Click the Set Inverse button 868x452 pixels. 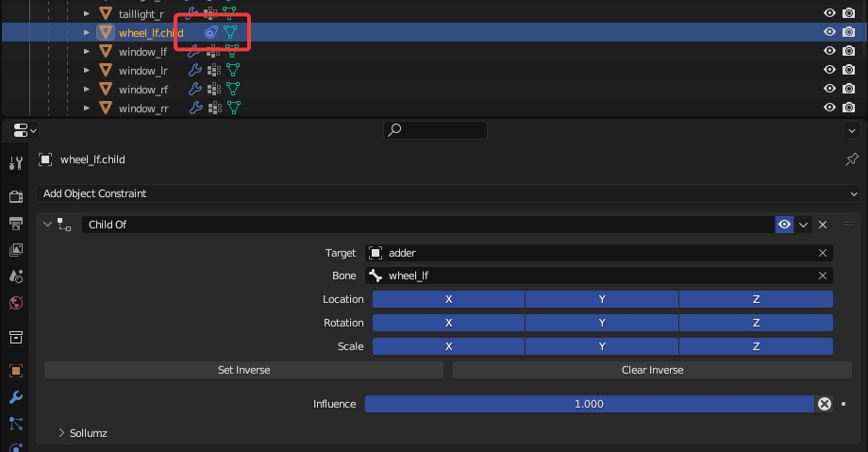click(x=243, y=370)
